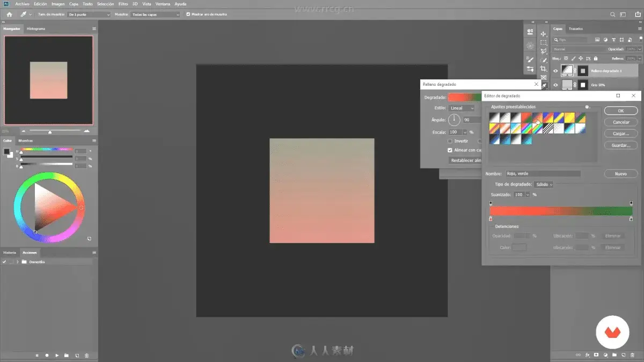Click record action icon in Acciones panel

pos(47,355)
